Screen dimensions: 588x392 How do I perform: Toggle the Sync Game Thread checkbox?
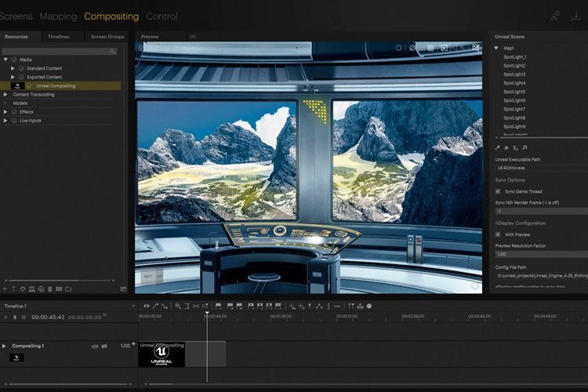pyautogui.click(x=498, y=191)
